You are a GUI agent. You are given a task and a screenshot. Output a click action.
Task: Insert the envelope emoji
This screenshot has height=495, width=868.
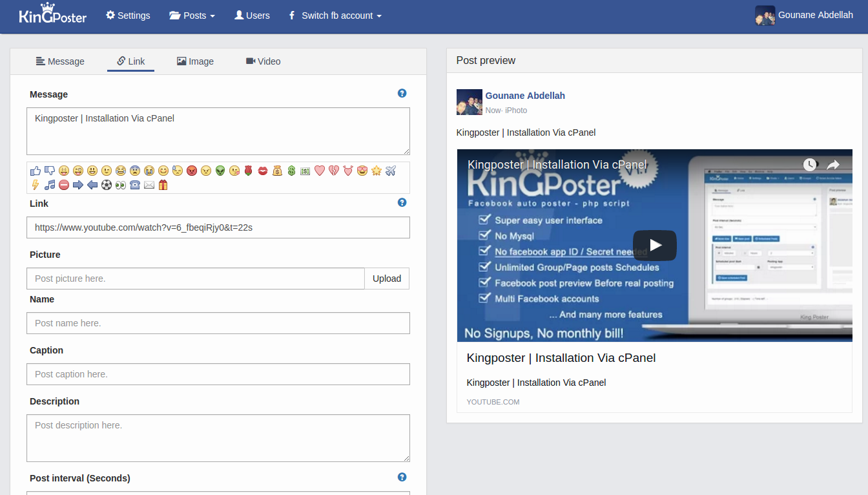(x=149, y=185)
